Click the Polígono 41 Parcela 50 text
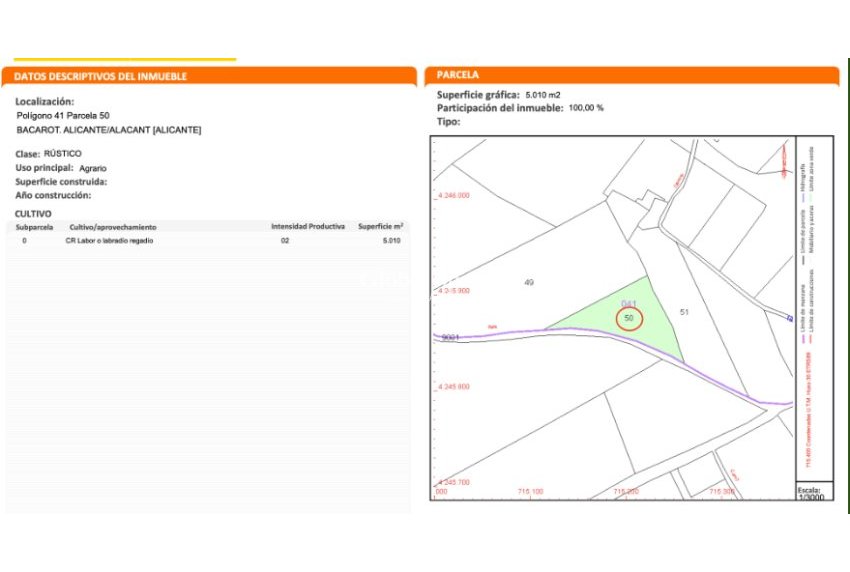This screenshot has height=572, width=850. [x=63, y=116]
